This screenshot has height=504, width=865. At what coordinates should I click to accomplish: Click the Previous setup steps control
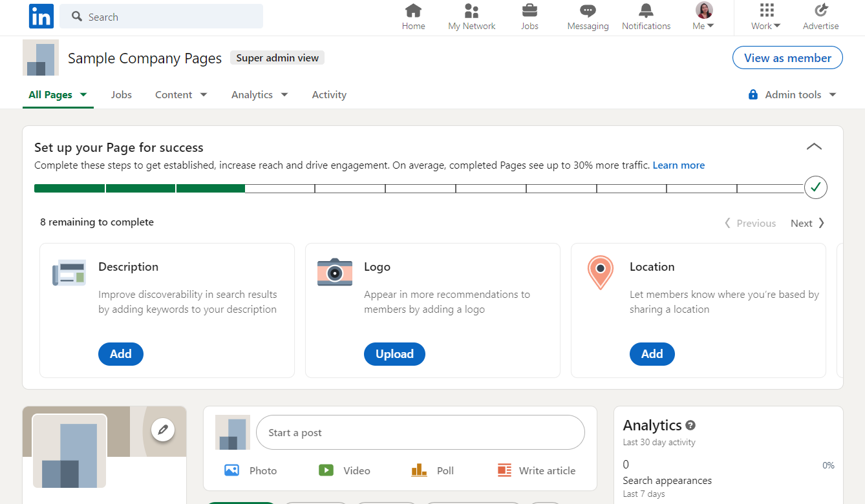(x=750, y=223)
